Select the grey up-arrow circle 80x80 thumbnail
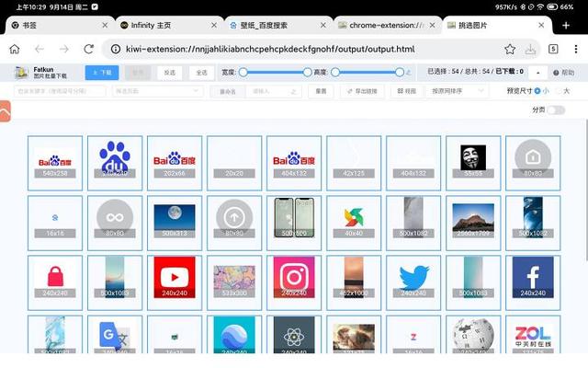 234,223
